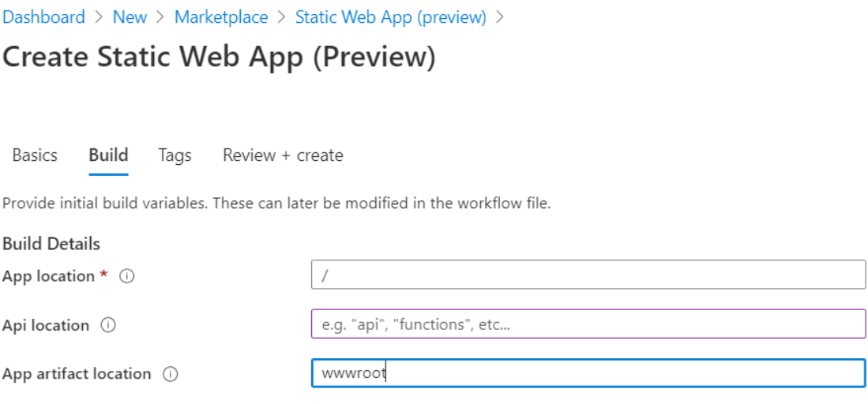The width and height of the screenshot is (868, 404).
Task: Open info icon beside Api location
Action: 108,325
